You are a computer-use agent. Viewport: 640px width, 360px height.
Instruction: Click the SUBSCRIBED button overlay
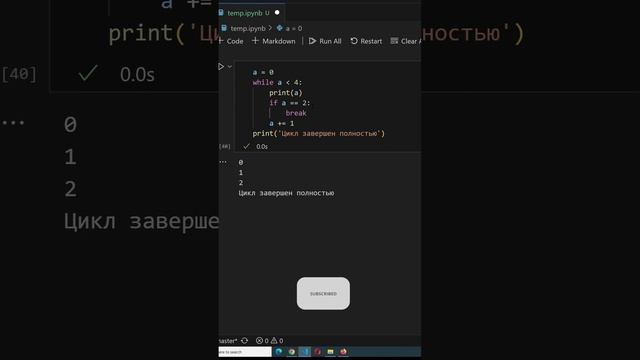(323, 293)
